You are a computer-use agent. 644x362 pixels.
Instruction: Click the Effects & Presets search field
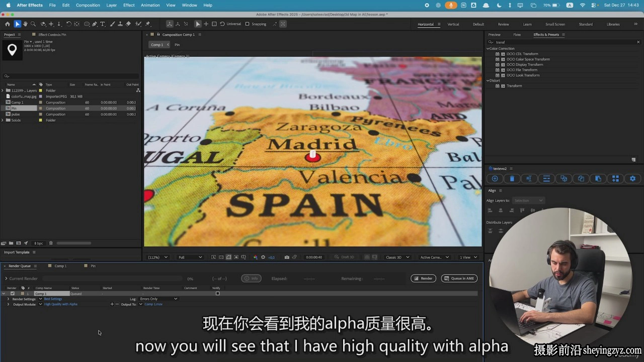[x=563, y=42]
